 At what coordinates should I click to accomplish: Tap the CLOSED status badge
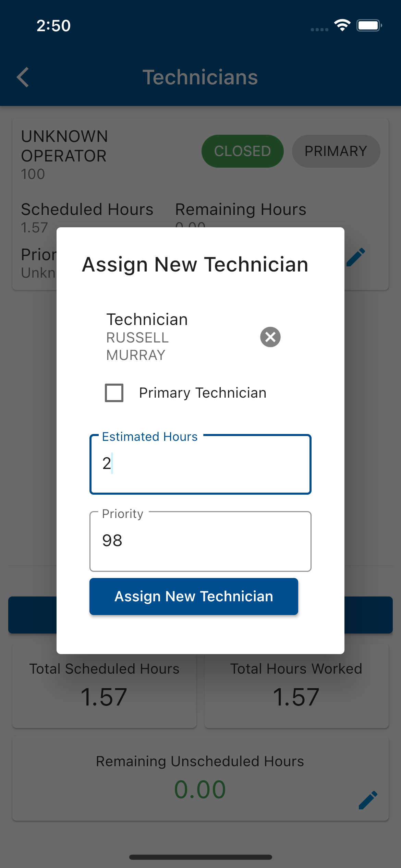point(242,151)
